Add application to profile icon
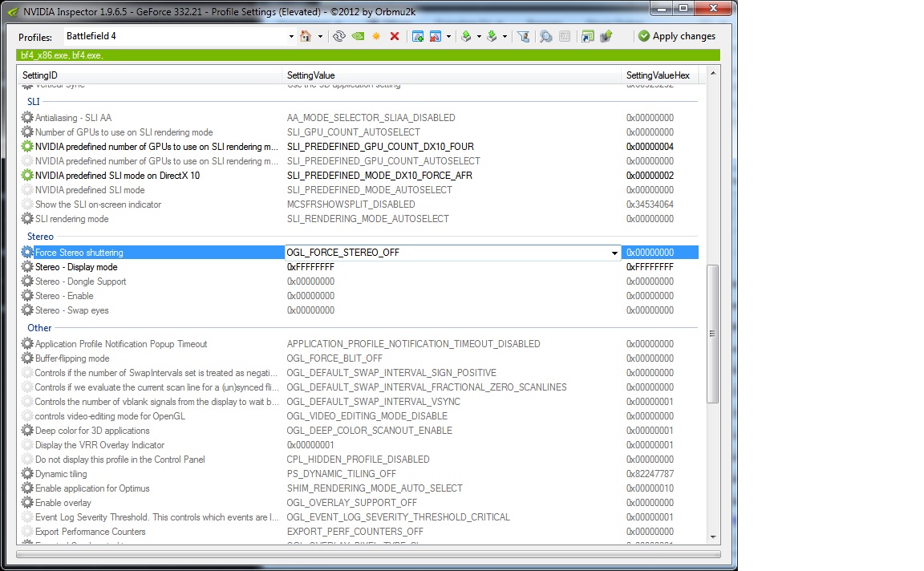The width and height of the screenshot is (924, 571). tap(418, 37)
